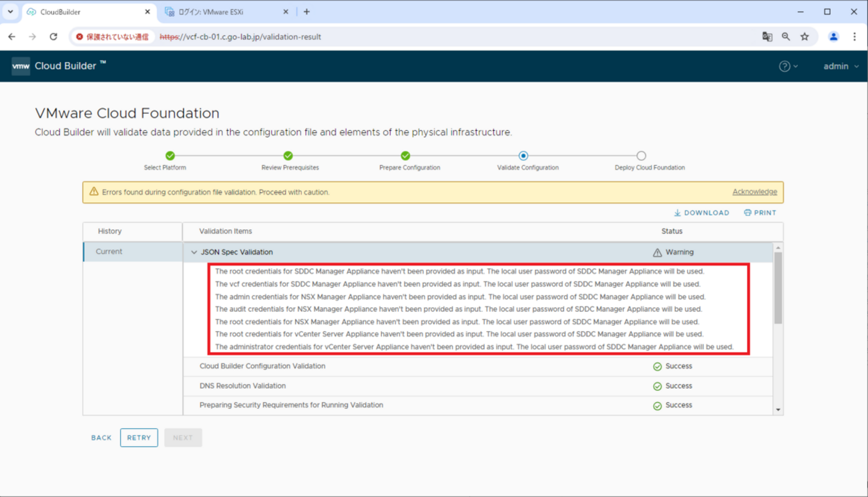Click the disabled NEXT button
Image resolution: width=868 pixels, height=497 pixels.
coord(183,438)
